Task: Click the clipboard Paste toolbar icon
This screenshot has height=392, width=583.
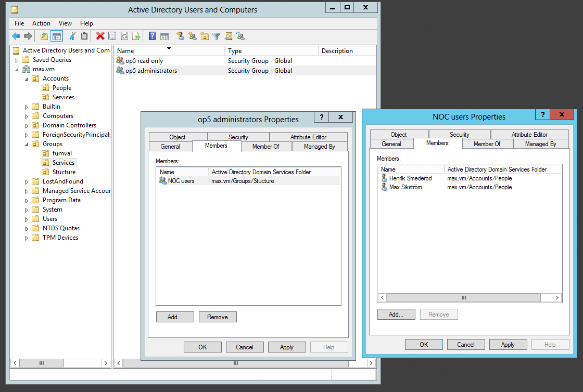Action: click(85, 36)
